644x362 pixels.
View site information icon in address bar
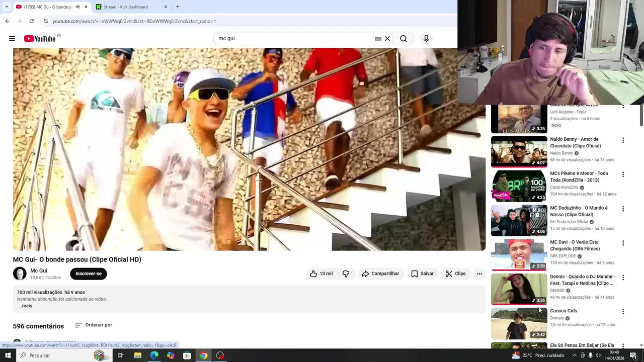pos(46,21)
